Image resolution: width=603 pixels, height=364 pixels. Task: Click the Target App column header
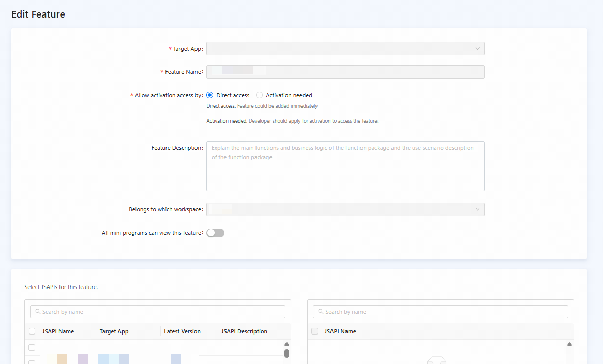tap(114, 331)
